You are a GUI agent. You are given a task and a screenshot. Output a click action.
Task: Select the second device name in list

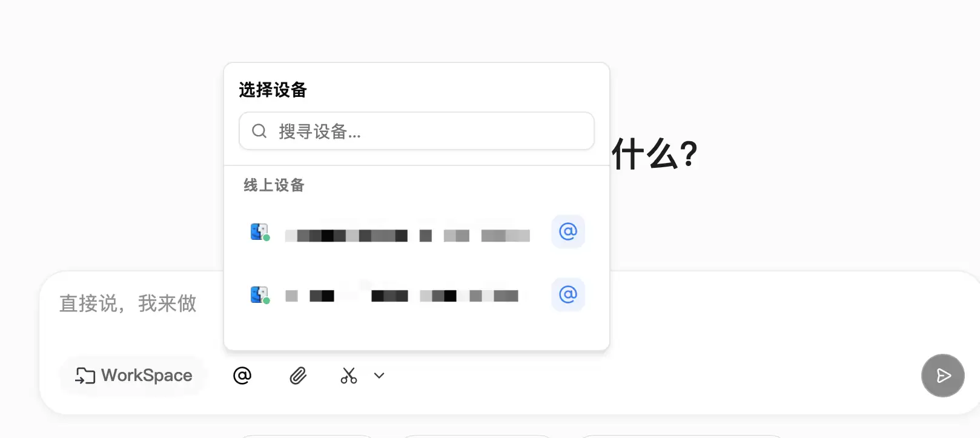tap(402, 296)
